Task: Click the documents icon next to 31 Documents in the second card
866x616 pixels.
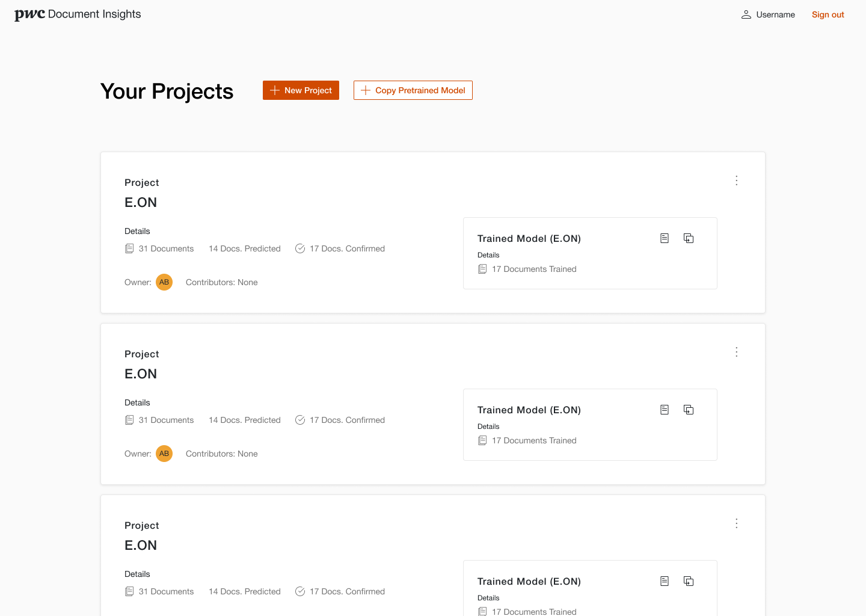Action: [x=129, y=420]
